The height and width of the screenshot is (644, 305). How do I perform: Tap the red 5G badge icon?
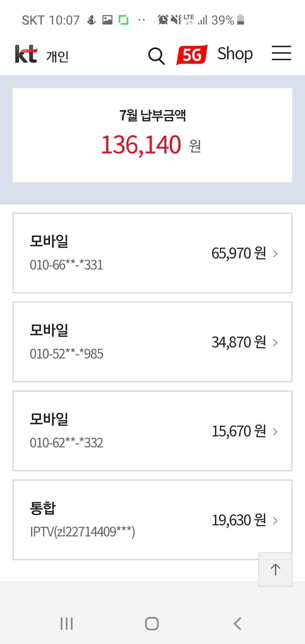coord(192,55)
